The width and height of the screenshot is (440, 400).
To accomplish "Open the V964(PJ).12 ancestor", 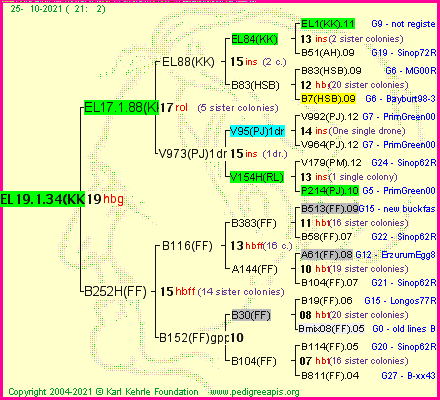I will [x=330, y=145].
